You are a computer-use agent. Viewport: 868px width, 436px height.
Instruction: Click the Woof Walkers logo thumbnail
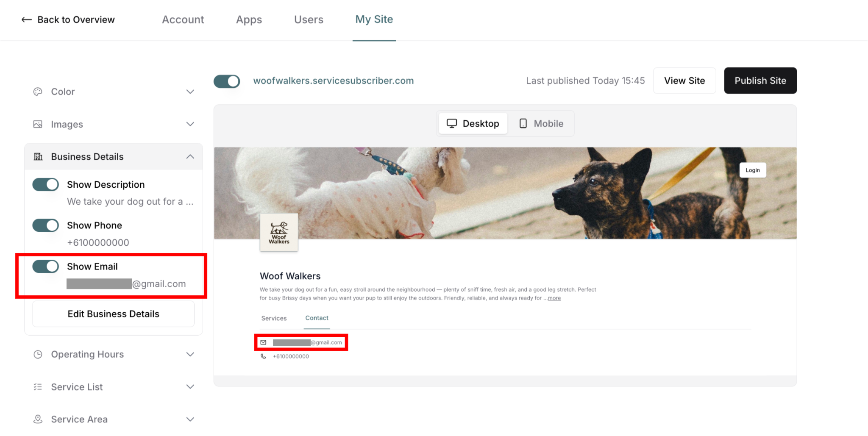pyautogui.click(x=279, y=232)
